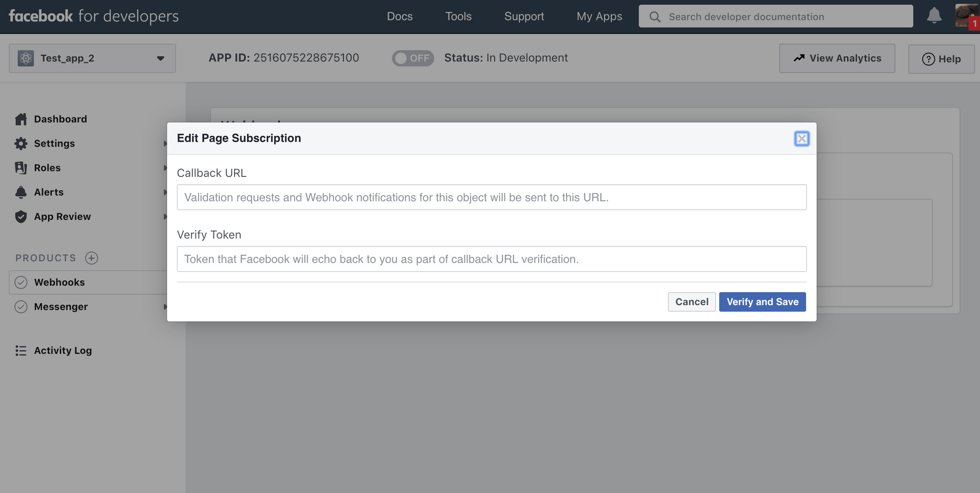Viewport: 980px width, 493px height.
Task: Click the Alerts bell icon in sidebar
Action: pyautogui.click(x=21, y=192)
